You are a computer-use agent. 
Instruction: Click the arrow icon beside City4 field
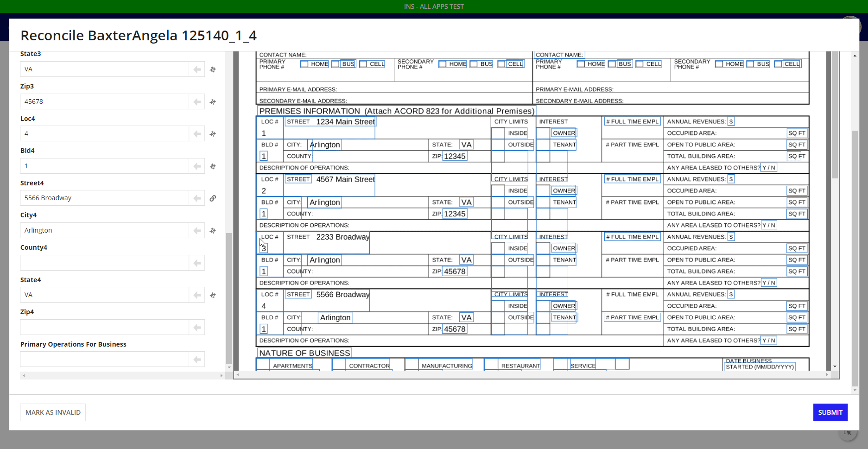pos(197,230)
